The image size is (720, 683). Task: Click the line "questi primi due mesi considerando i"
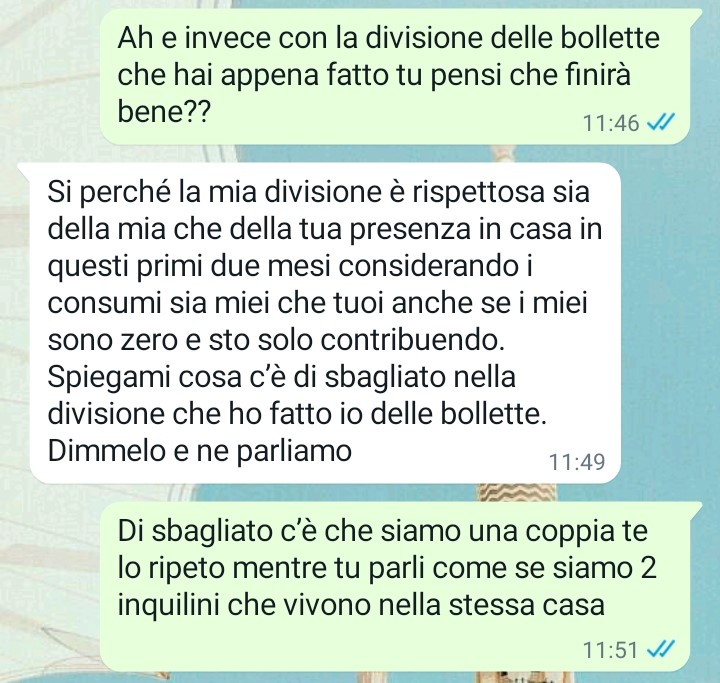[290, 266]
